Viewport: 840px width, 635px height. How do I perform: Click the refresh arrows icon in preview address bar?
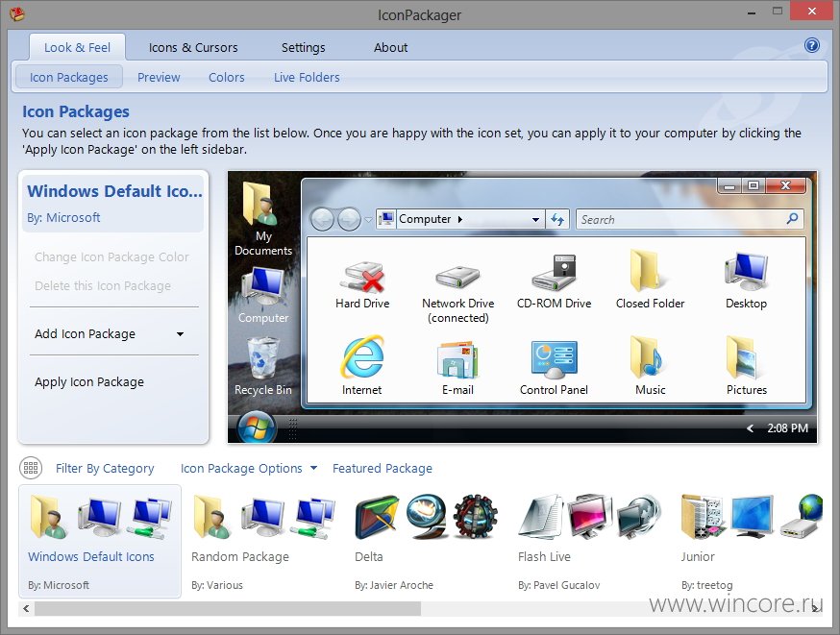[557, 219]
